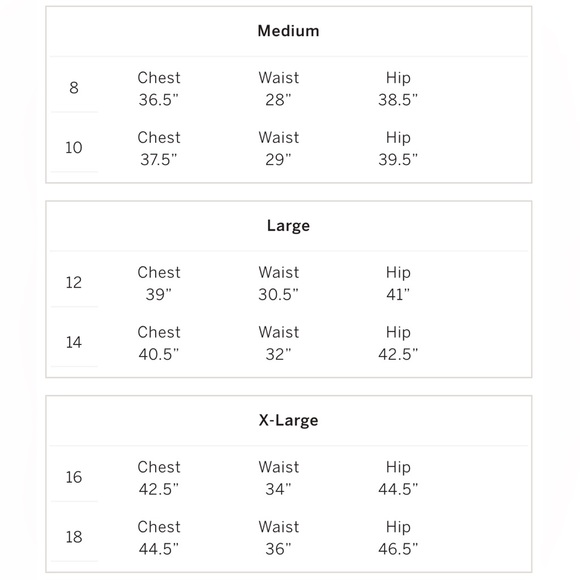Select the Large size header
The width and height of the screenshot is (580, 580).
pos(288,226)
